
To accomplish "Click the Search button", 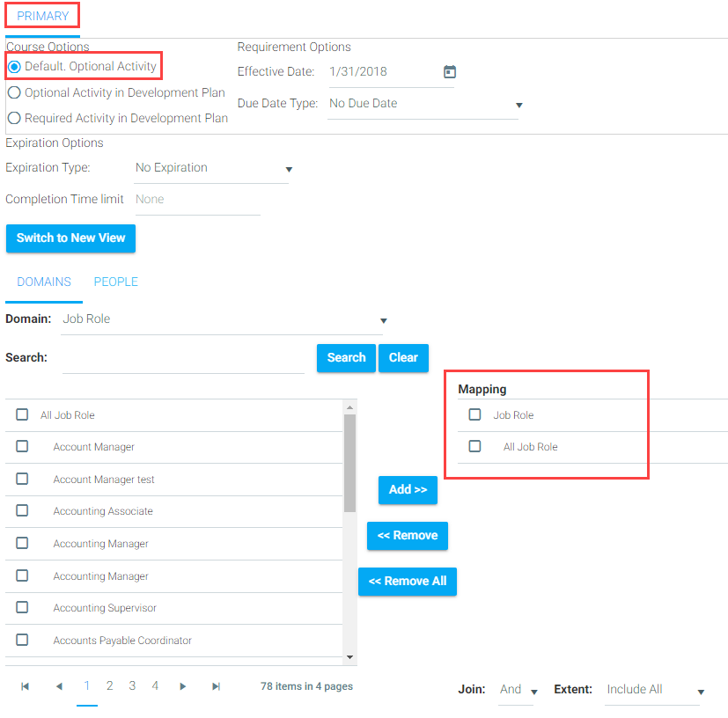I will (x=346, y=358).
